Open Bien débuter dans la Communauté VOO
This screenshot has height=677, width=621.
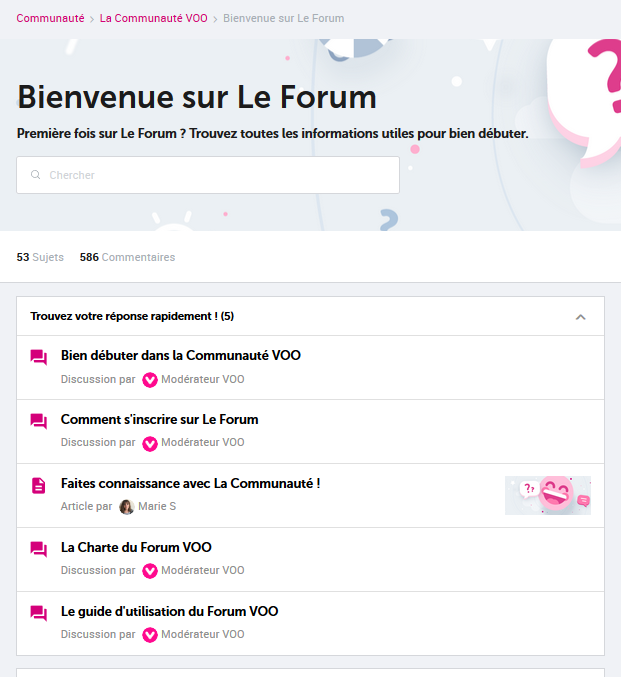tap(181, 355)
